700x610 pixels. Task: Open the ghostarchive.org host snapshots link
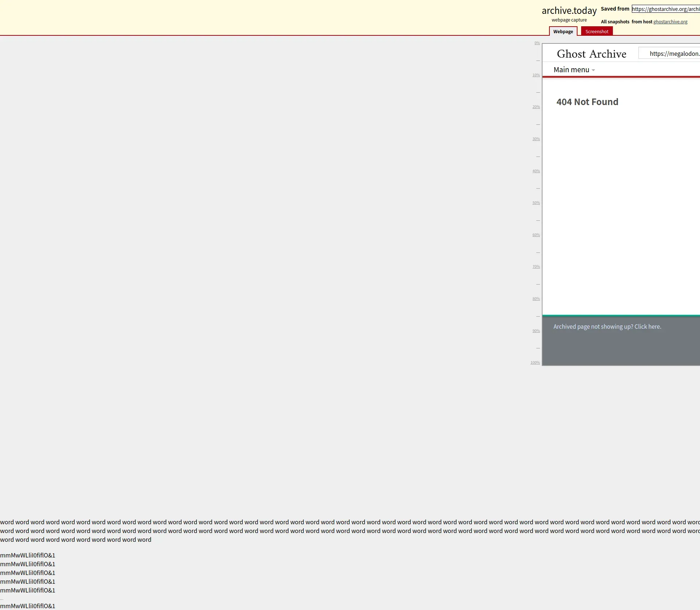(x=670, y=22)
